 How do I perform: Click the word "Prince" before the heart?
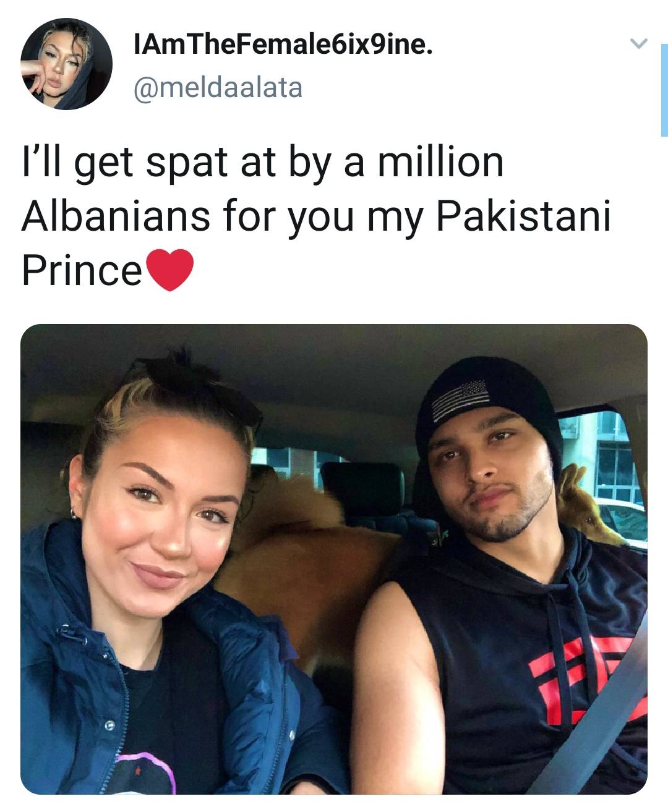(x=82, y=270)
